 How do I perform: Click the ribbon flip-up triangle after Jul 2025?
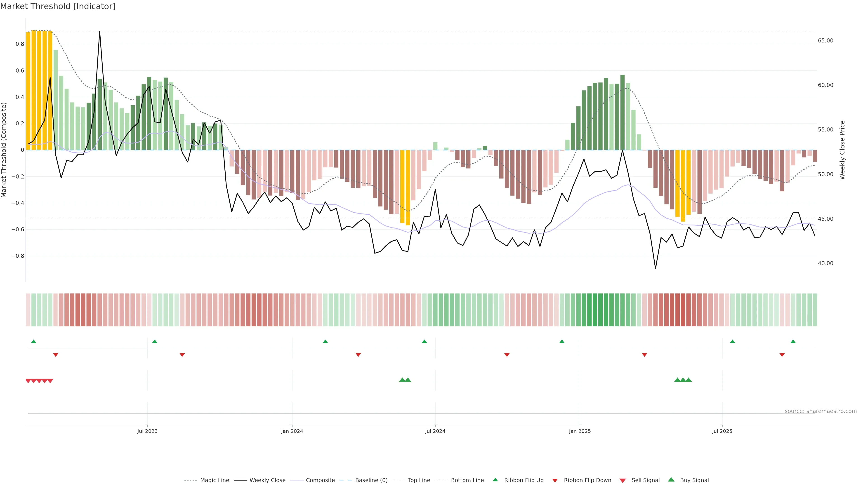(x=732, y=342)
